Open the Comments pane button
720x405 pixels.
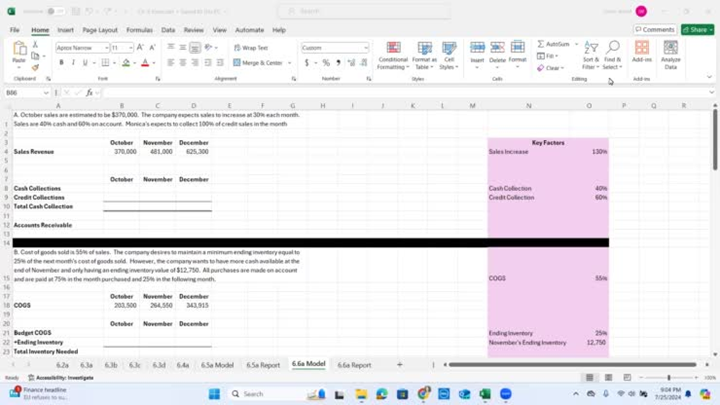click(x=655, y=30)
